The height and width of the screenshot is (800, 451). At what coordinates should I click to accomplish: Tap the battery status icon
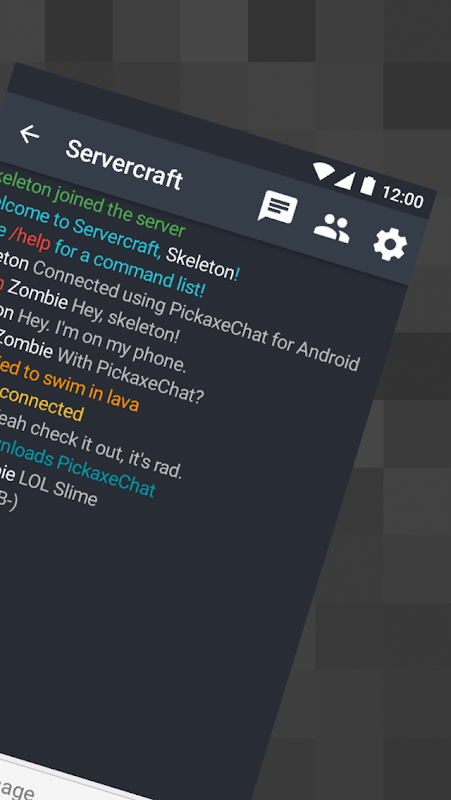tap(368, 185)
